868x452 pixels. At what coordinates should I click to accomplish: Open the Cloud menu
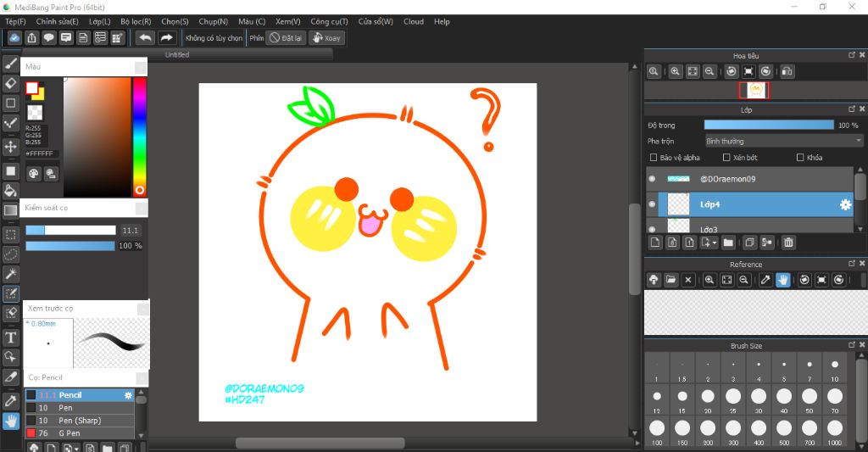coord(414,21)
